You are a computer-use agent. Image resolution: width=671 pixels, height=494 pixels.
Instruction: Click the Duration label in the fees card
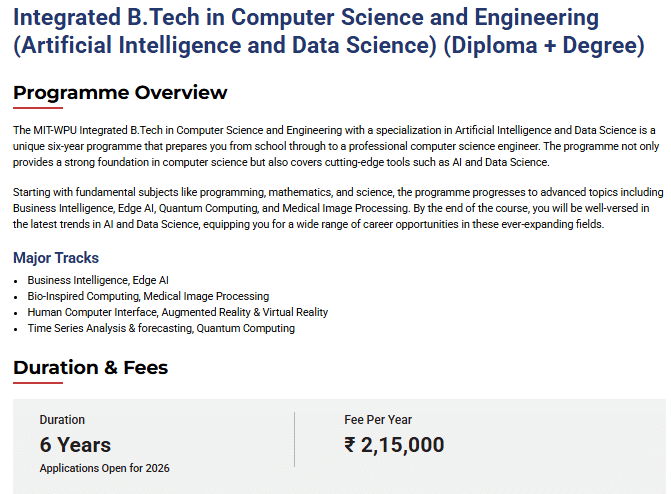point(62,420)
